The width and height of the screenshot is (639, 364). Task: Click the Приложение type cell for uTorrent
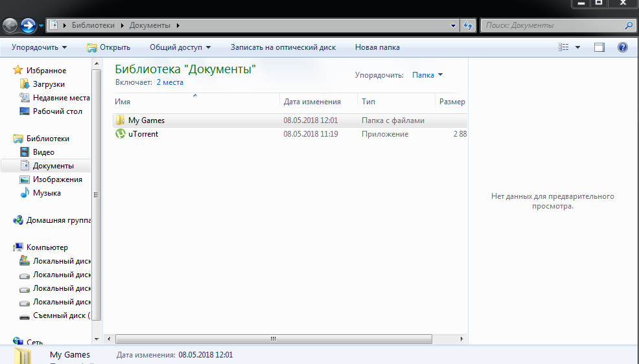(x=385, y=134)
